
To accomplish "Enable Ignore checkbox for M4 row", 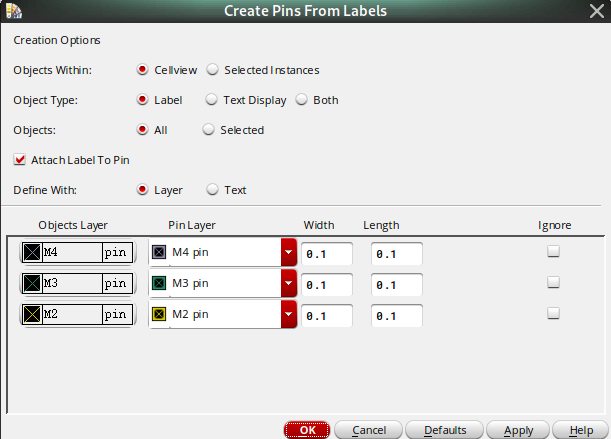I will coord(553,252).
